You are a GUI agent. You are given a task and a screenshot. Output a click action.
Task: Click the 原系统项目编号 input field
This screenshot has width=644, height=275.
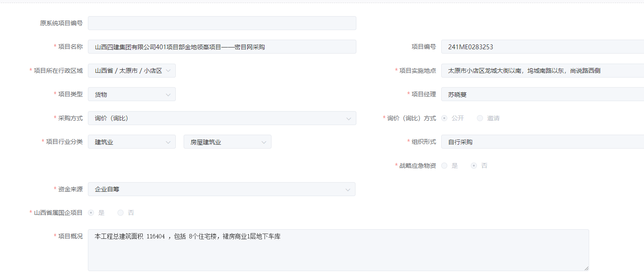tap(222, 23)
